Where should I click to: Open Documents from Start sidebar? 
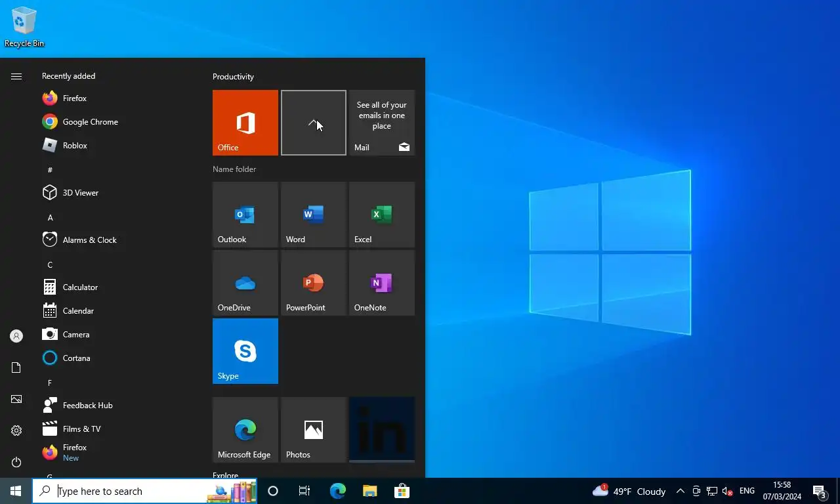(16, 367)
